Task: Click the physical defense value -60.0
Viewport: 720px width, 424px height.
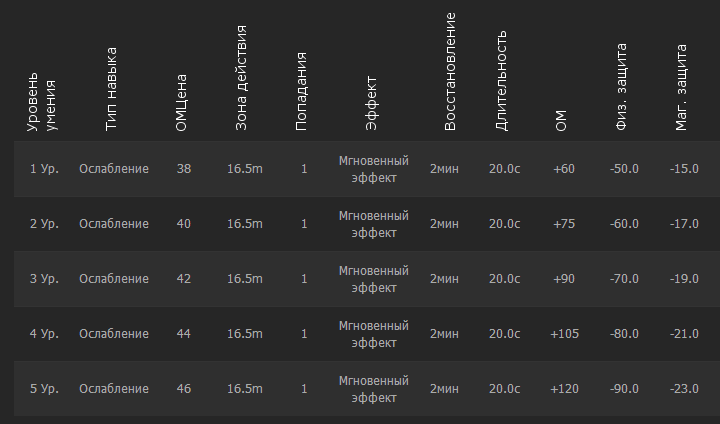Action: [624, 224]
